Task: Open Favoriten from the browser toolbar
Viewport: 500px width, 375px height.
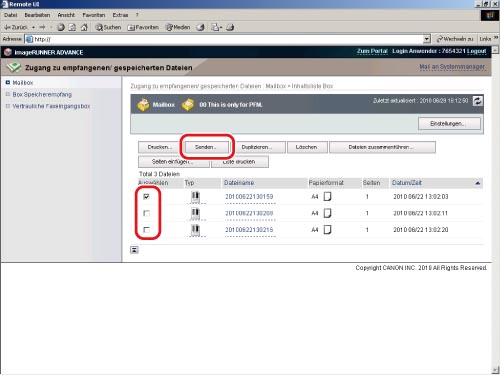Action: (x=143, y=27)
